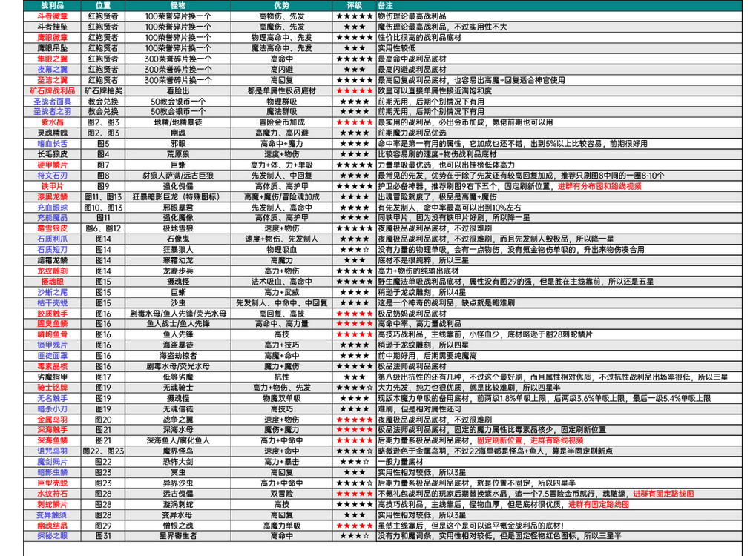Click the 看脸出 monster cell

point(178,90)
